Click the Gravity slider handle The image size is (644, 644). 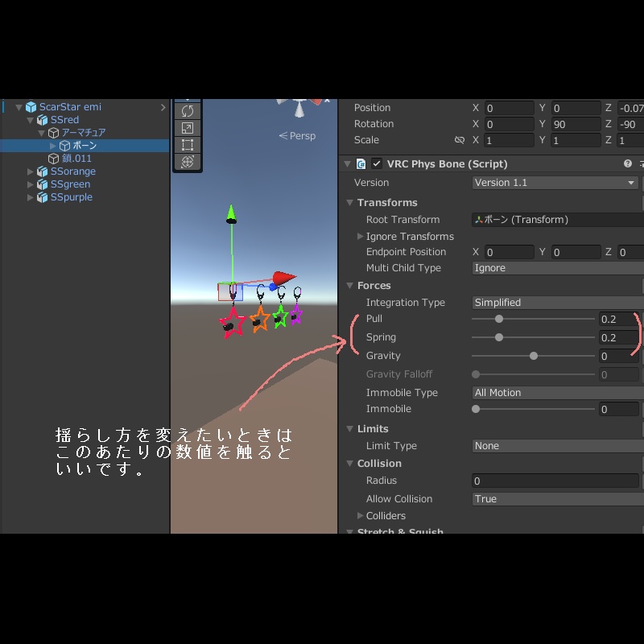[534, 356]
